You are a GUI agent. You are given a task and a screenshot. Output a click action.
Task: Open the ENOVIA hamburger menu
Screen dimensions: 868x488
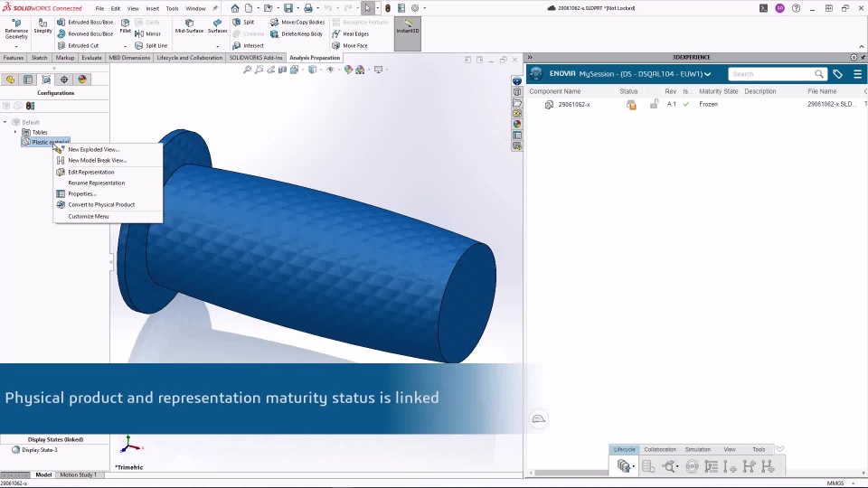click(857, 74)
